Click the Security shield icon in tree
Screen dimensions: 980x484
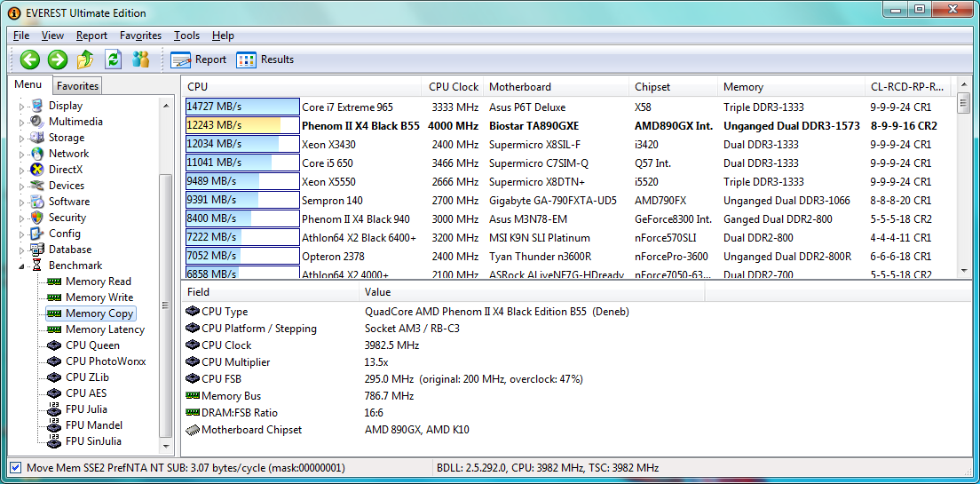[37, 217]
